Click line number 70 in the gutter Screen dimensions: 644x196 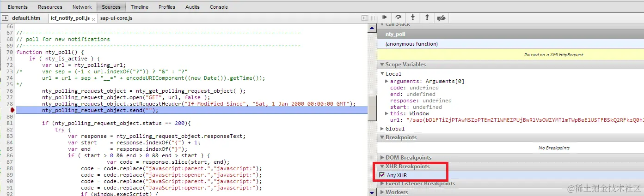tap(9, 52)
